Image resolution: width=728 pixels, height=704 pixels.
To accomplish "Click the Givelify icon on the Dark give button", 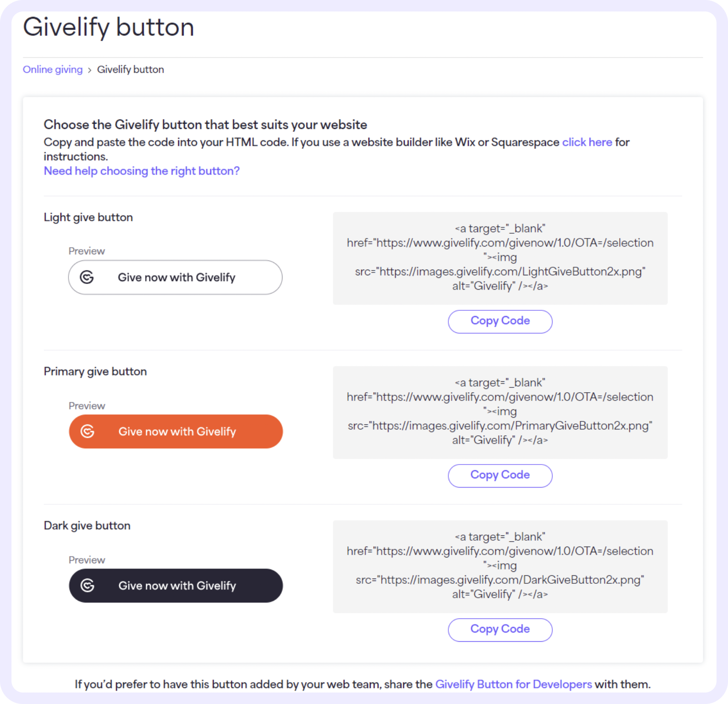I will 87,585.
